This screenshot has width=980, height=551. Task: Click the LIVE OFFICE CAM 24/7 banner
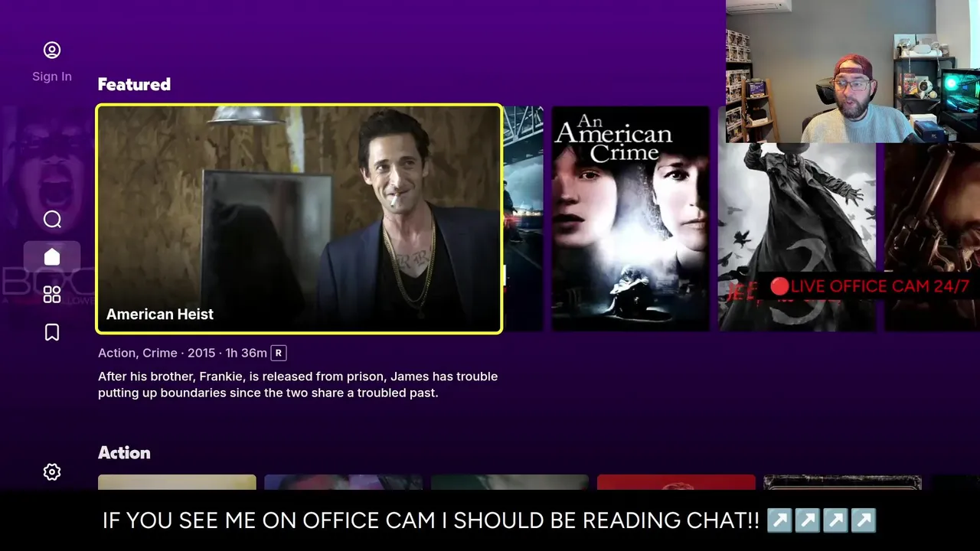[x=869, y=287]
